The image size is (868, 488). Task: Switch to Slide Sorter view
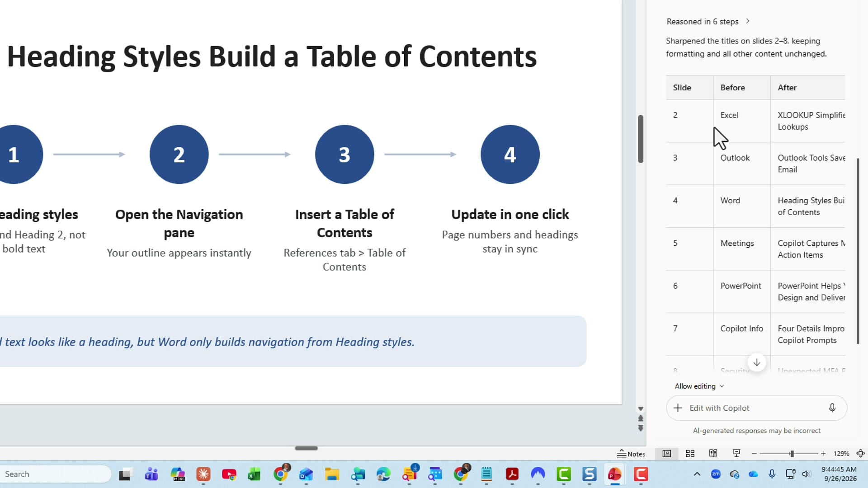[690, 454]
